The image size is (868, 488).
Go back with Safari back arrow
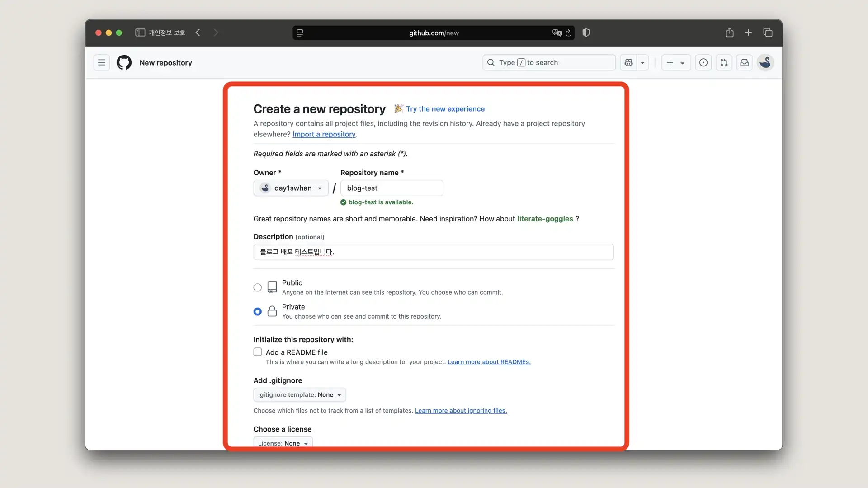click(x=198, y=33)
